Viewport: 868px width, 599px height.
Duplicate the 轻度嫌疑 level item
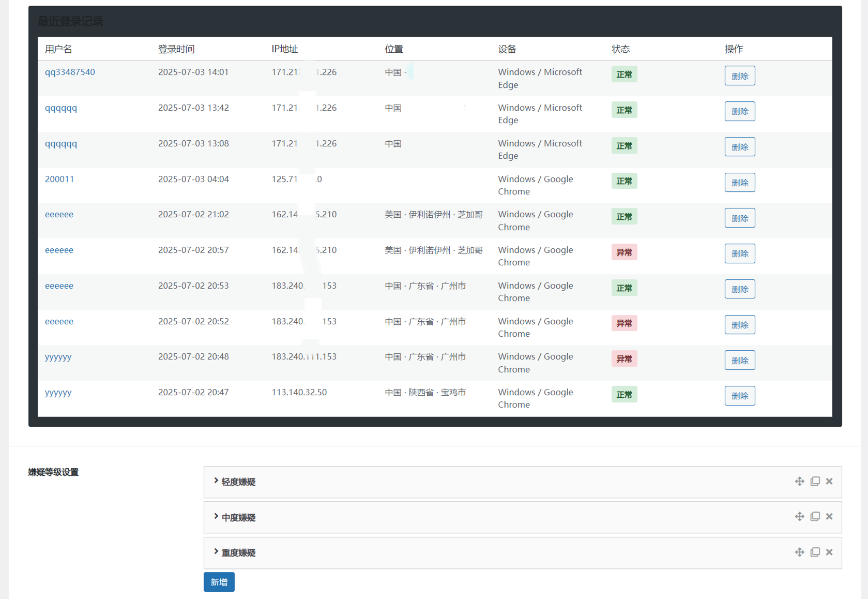815,482
